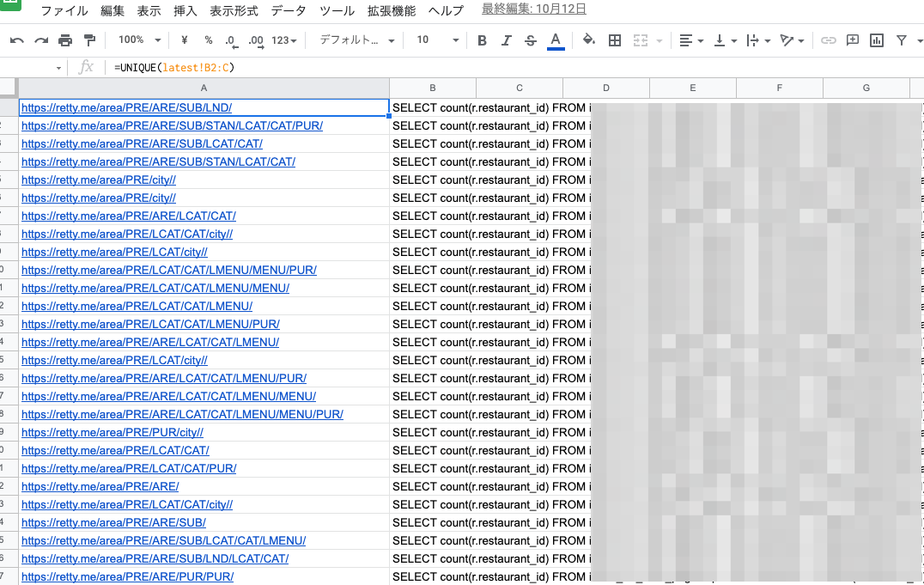
Task: Open the name box dropdown arrow
Action: 58,68
